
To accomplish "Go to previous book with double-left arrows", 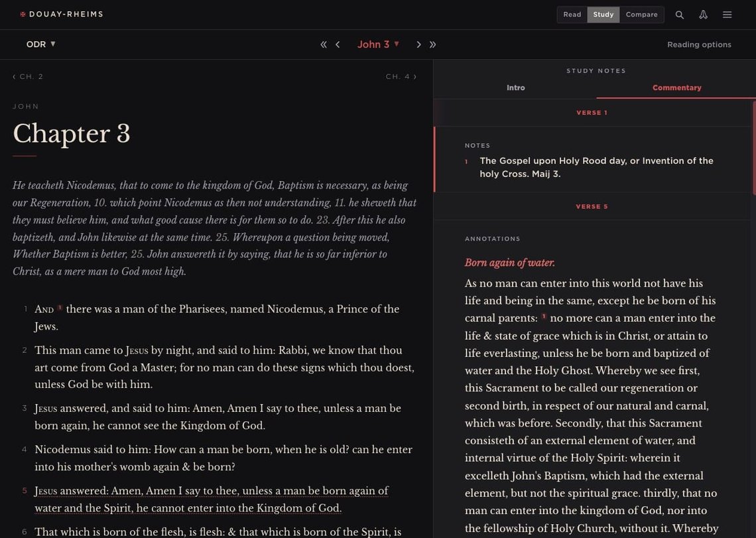I will point(324,44).
